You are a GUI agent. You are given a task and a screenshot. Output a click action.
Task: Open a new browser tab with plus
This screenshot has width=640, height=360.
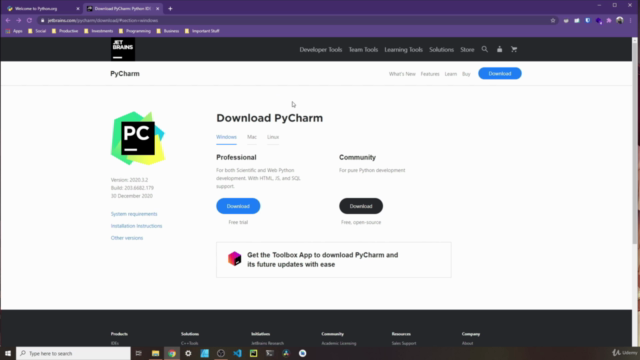(x=170, y=9)
